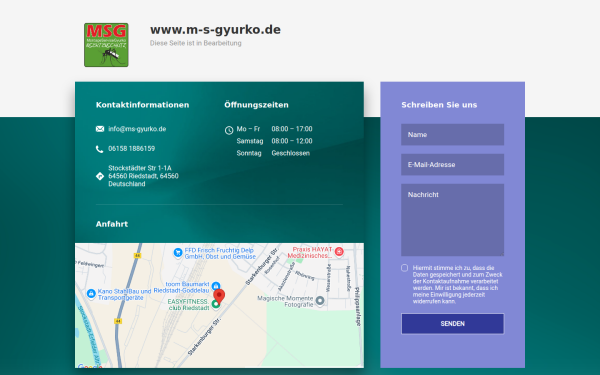Focus the E-Mail-Adresse input field

pos(453,165)
